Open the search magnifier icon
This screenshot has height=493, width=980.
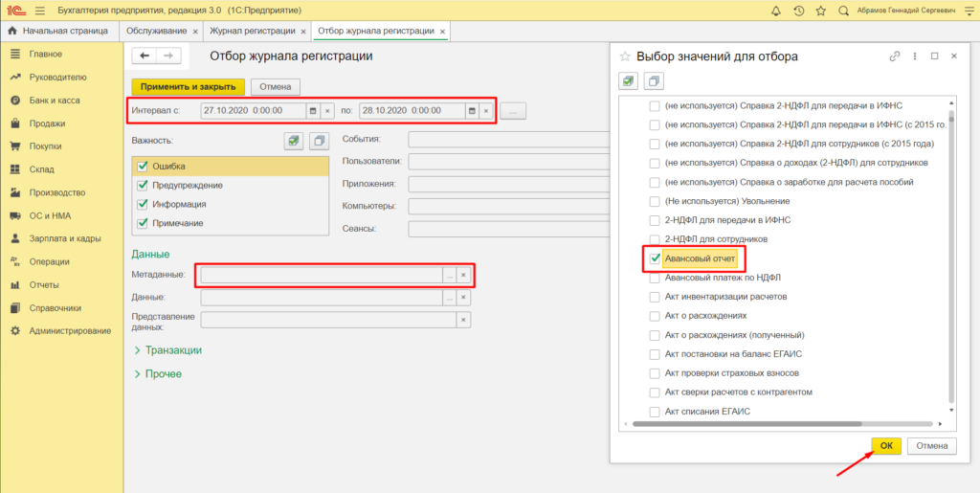click(x=843, y=11)
